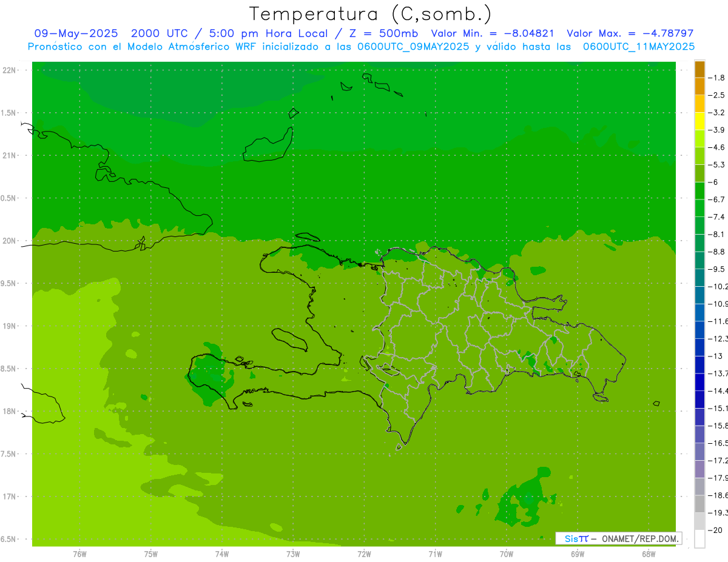Click the "6.5N" latitude label
Viewport: 728px width, 562px height.
point(9,539)
